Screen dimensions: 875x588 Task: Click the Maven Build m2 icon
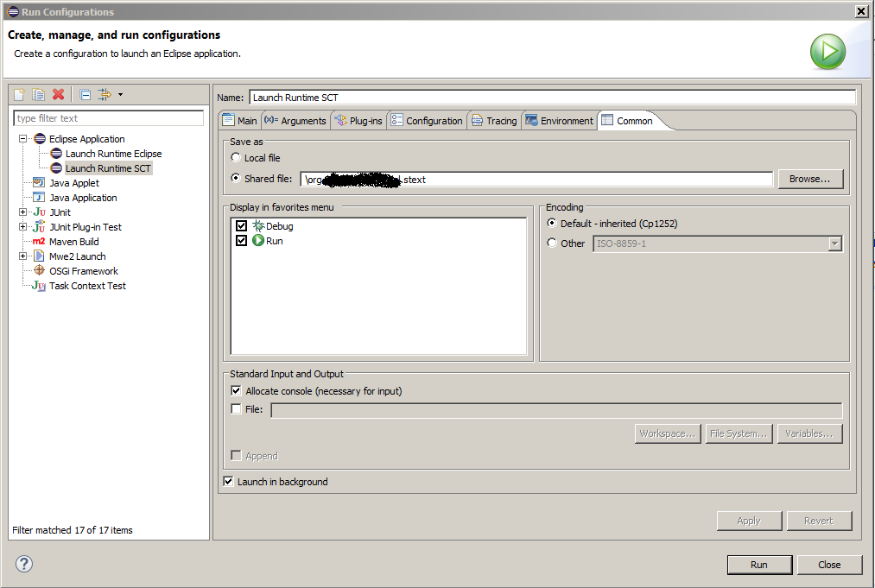[39, 241]
